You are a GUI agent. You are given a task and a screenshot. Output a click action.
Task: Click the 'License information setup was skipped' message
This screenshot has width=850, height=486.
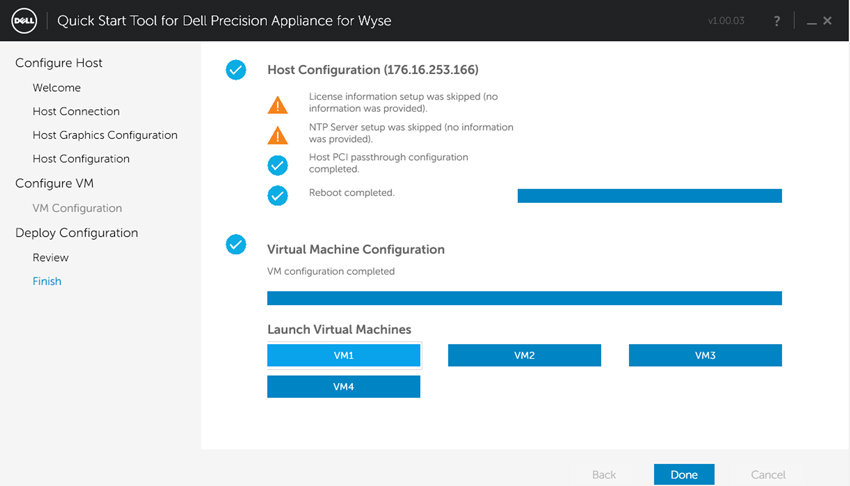coord(403,102)
